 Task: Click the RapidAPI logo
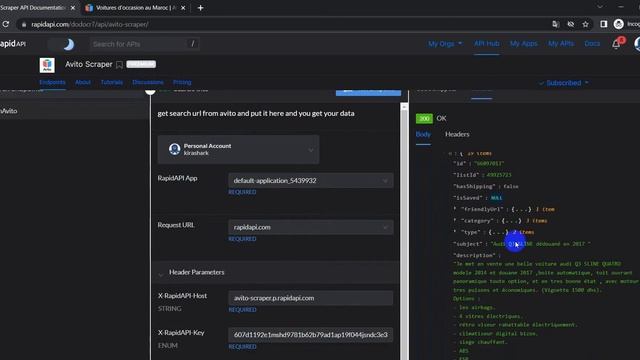13,44
